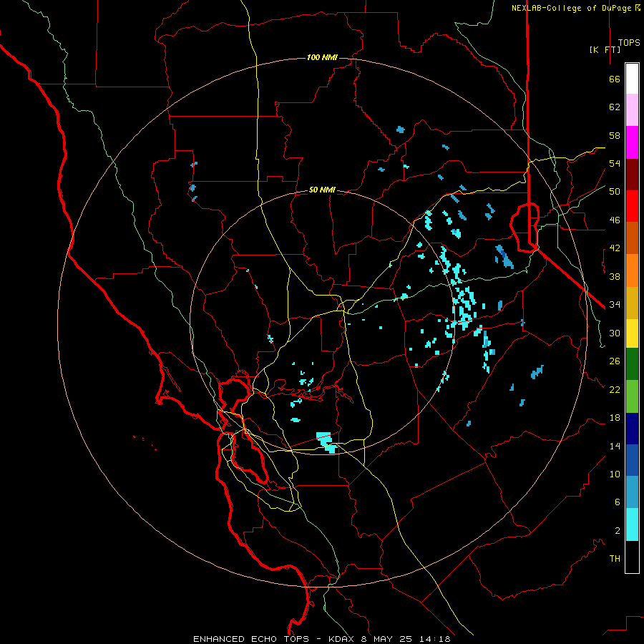The image size is (644, 644).
Task: Select the dark green legend swatch
Action: coord(632,364)
